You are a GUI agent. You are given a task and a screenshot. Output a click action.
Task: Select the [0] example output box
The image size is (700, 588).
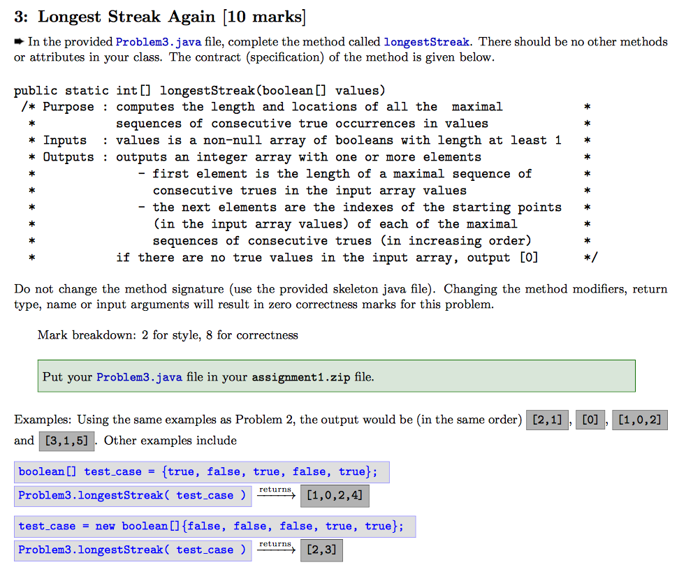click(x=590, y=420)
